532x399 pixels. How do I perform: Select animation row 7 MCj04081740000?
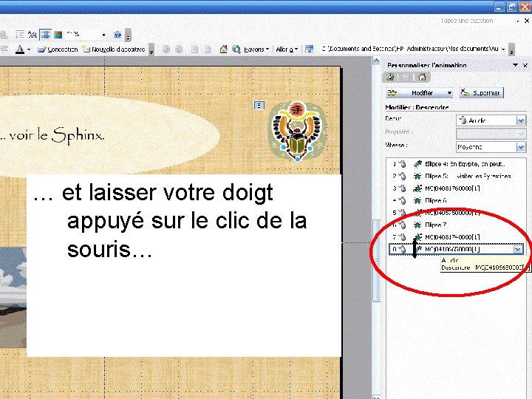click(457, 237)
